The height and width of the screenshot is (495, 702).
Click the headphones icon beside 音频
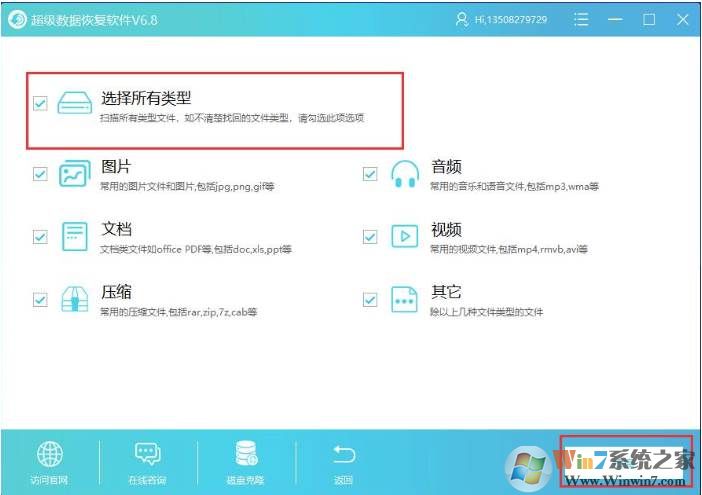tap(405, 174)
